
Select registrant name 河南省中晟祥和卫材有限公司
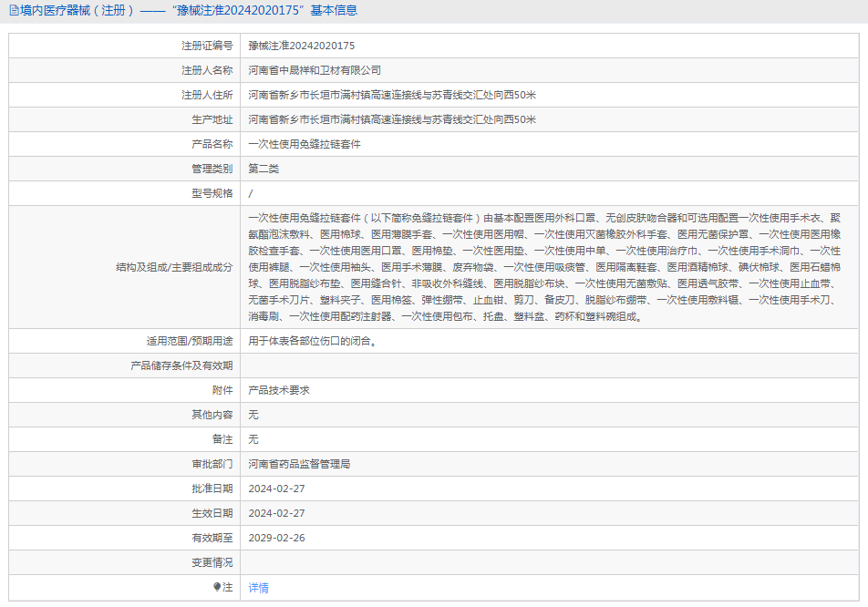(x=315, y=70)
